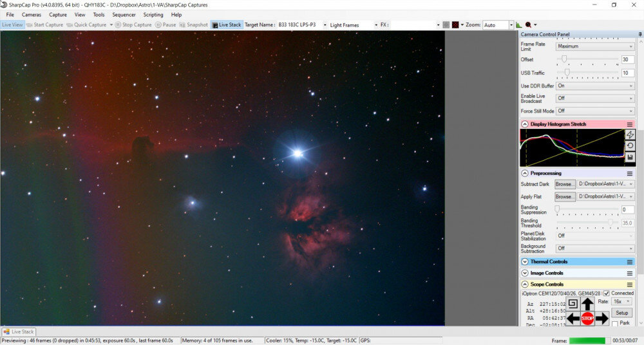Open the Subtract Dark file path dropdown

(606, 184)
